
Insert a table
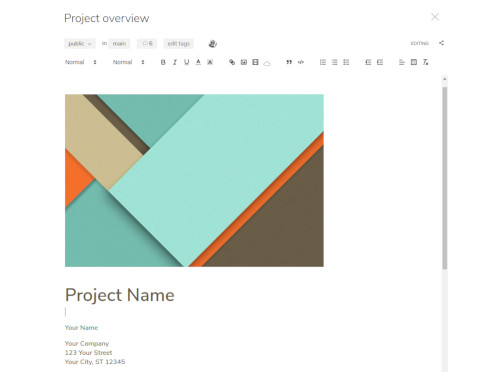[x=414, y=62]
